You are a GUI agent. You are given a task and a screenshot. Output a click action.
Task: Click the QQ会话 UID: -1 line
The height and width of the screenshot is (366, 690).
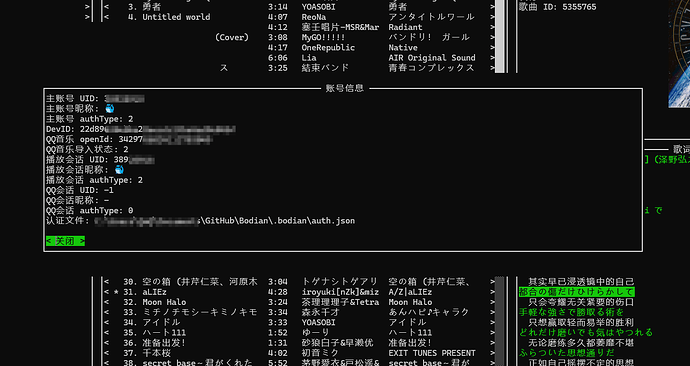tap(80, 190)
